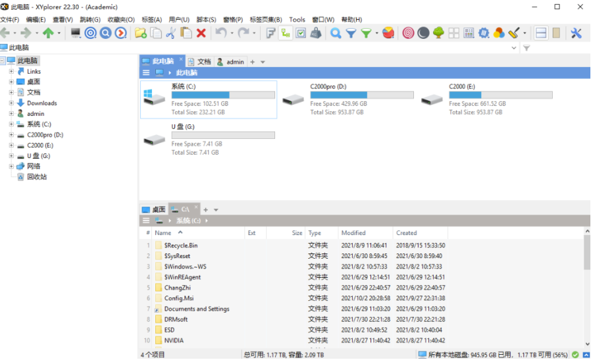Create a new folder
Screen dimensions: 595x364
141,33
